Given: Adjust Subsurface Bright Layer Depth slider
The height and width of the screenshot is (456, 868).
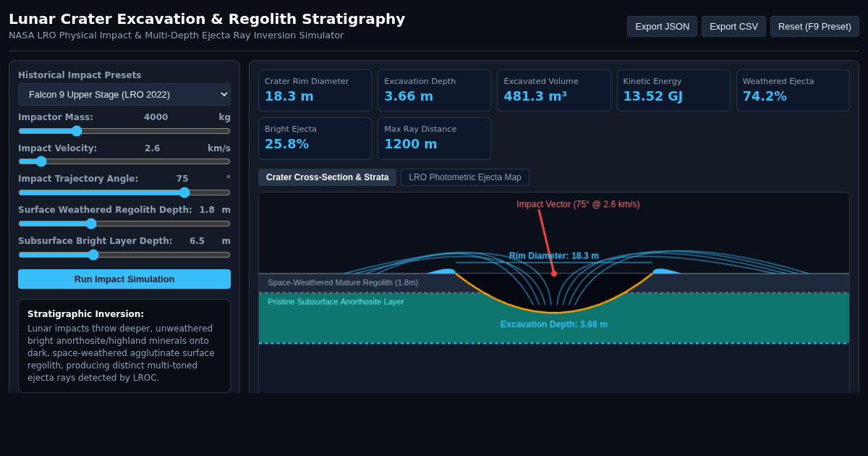Looking at the screenshot, I should (124, 255).
